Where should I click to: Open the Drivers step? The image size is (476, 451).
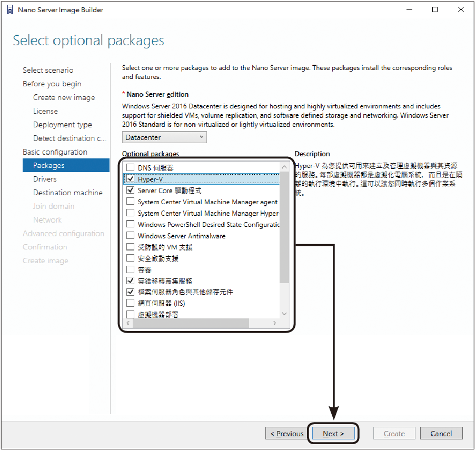tap(45, 179)
